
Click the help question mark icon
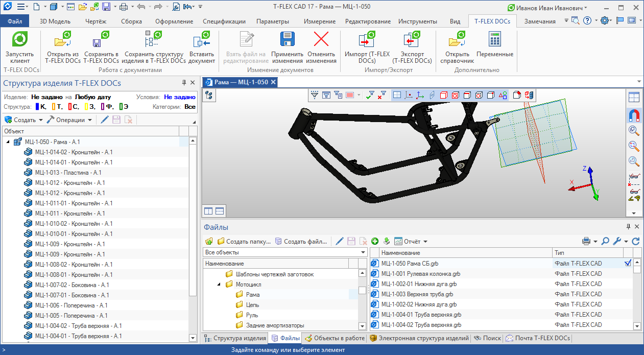[587, 21]
